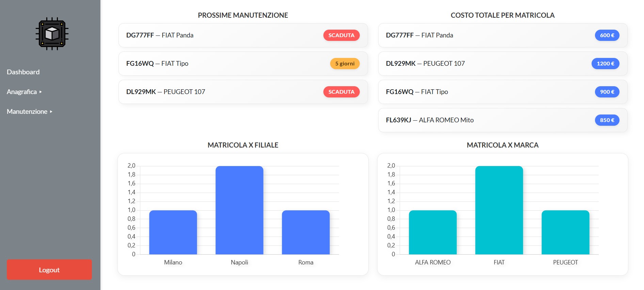Image resolution: width=644 pixels, height=290 pixels.
Task: Click the 850 € cost badge
Action: pyautogui.click(x=607, y=120)
